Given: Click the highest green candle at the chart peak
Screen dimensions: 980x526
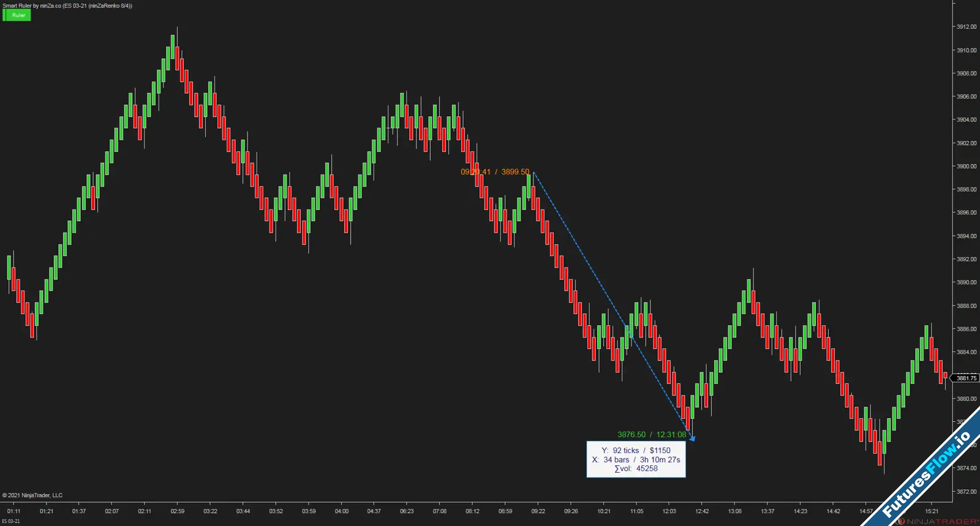Looking at the screenshot, I should (173, 46).
